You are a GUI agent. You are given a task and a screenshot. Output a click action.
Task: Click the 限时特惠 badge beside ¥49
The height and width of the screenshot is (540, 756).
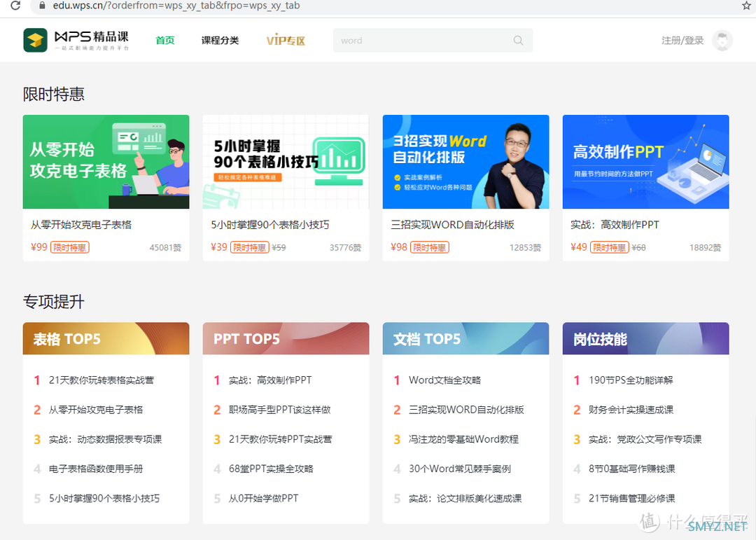610,247
